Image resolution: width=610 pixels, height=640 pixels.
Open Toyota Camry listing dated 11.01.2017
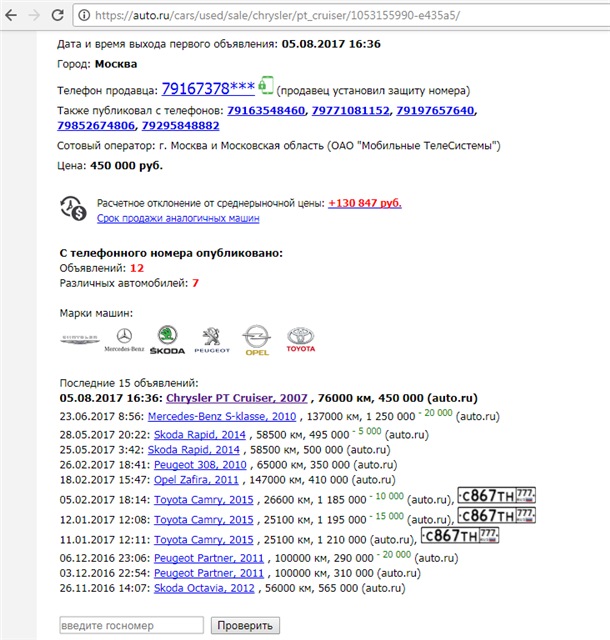[x=204, y=540]
